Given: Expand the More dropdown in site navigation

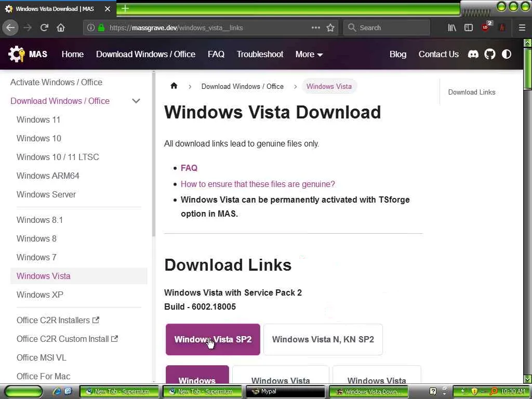Looking at the screenshot, I should coord(309,54).
